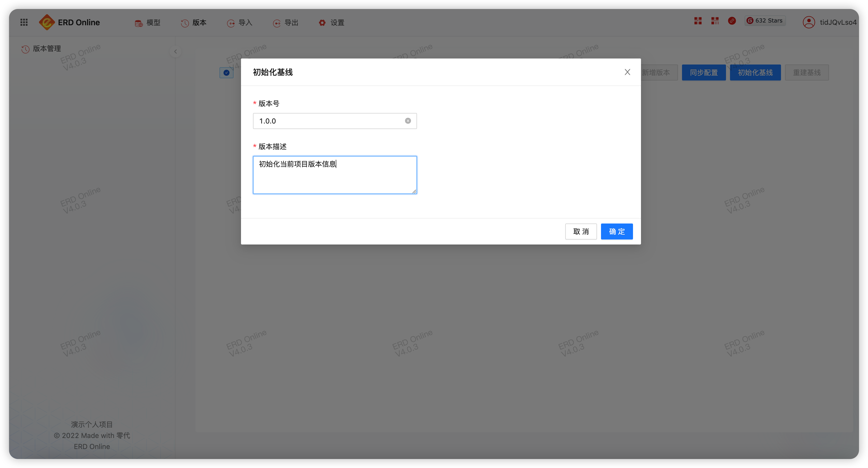Click the © 2022 Made with 零代 footer text
868x468 pixels.
92,436
